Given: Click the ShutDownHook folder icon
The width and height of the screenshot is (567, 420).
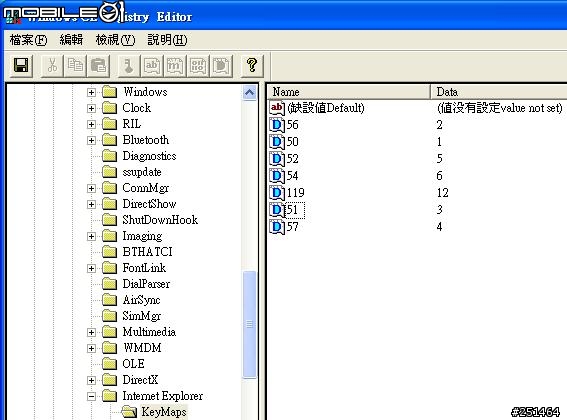Looking at the screenshot, I should coord(110,220).
